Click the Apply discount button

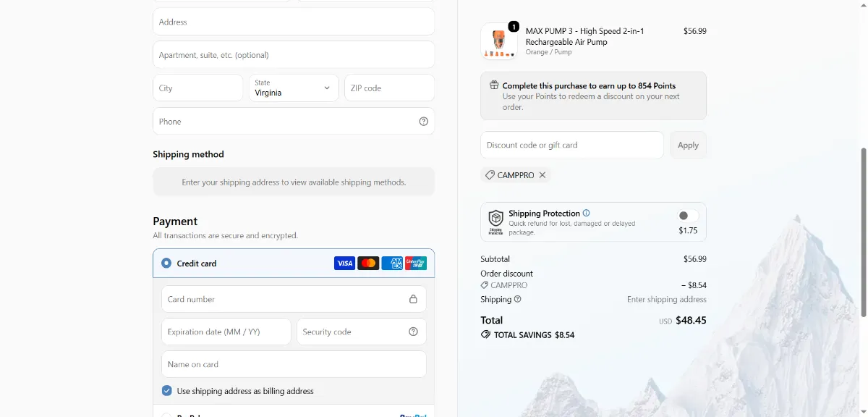688,145
